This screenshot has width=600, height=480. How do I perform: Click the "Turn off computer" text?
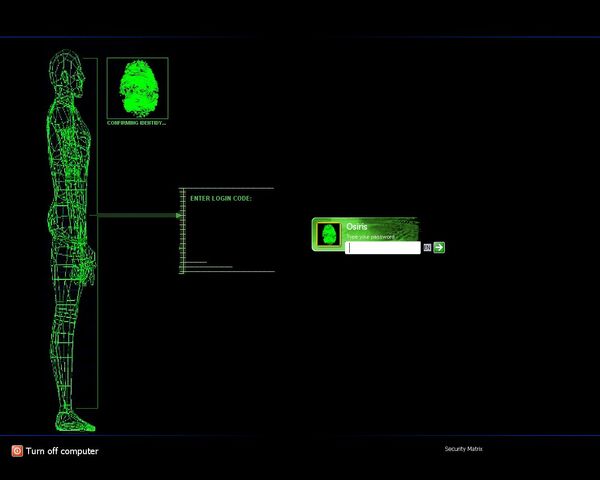[62, 451]
